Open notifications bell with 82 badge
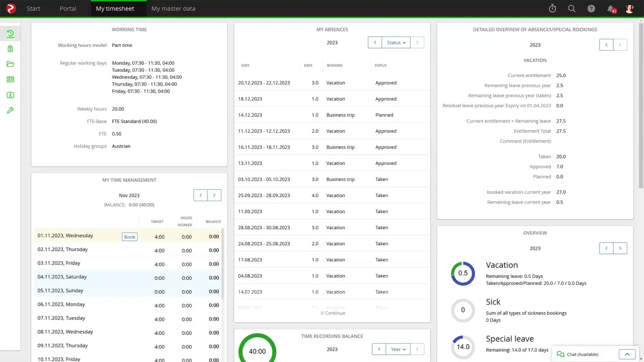Screen dimensions: 644x362 (x=611, y=9)
